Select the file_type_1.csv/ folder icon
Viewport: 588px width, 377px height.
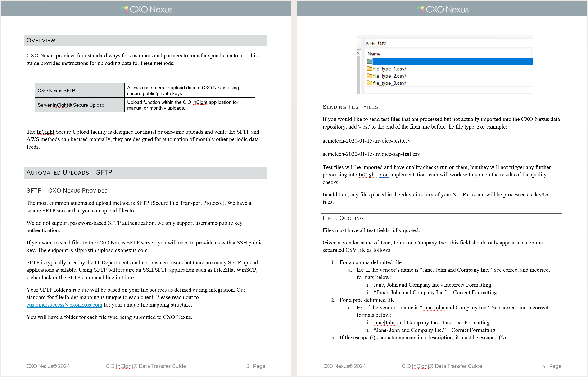tap(369, 69)
